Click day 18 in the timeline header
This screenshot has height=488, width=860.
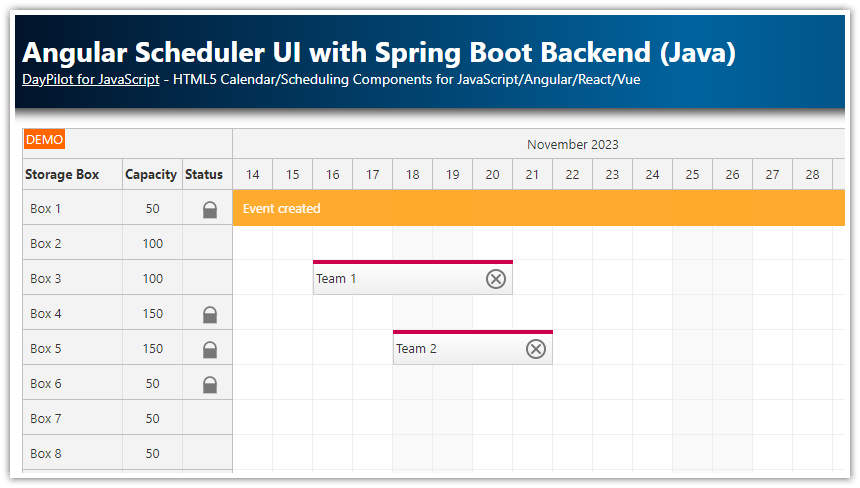[413, 175]
